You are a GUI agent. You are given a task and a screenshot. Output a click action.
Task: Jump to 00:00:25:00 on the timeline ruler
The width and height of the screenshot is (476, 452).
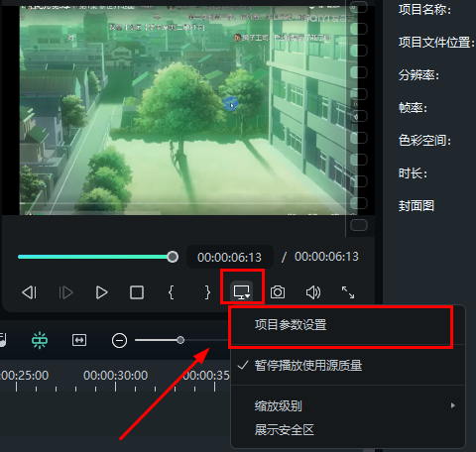coord(24,376)
